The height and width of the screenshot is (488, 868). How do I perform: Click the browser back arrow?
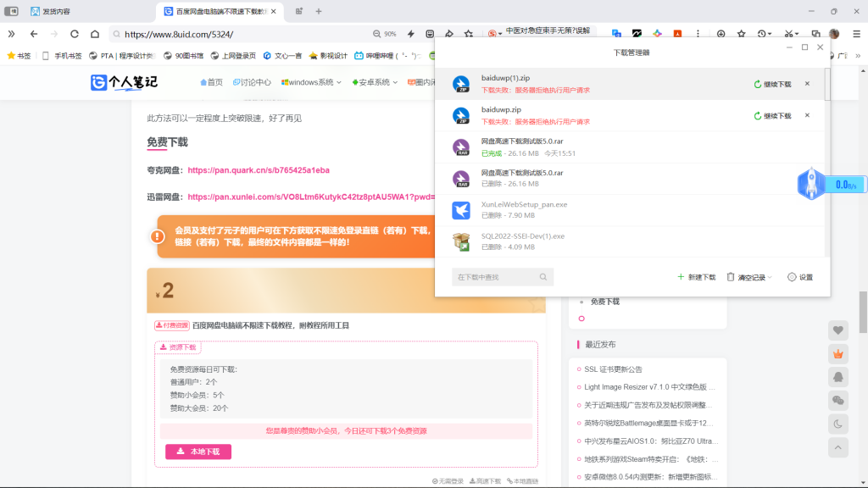tap(34, 34)
